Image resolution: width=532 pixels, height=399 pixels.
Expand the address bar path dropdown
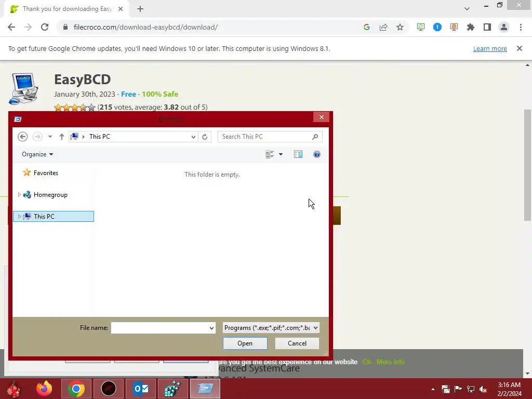point(193,137)
